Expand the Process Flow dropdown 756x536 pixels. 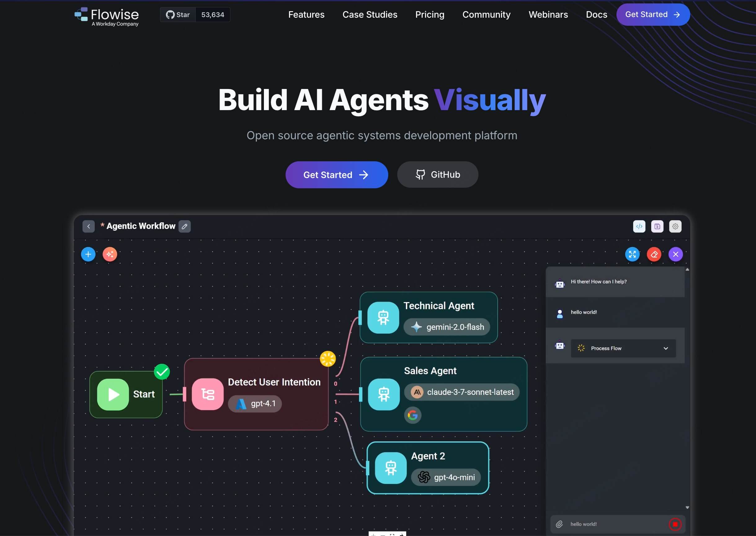(x=623, y=348)
